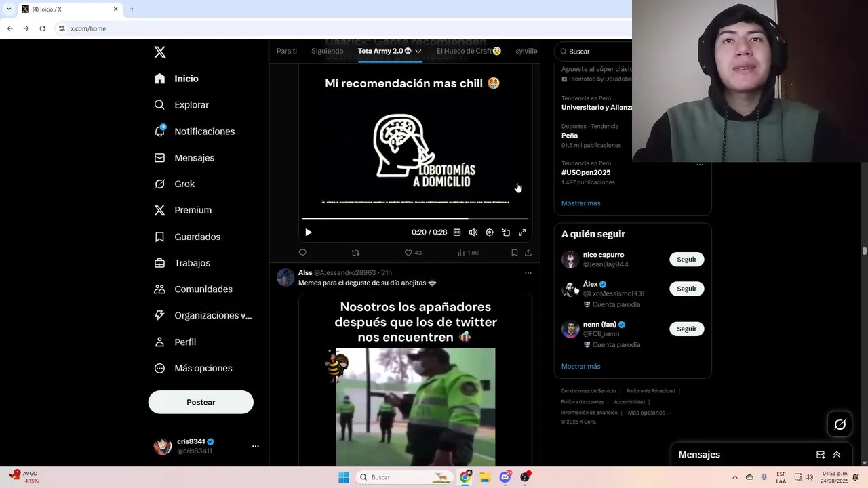Expand the Mensajes drawer
The width and height of the screenshot is (868, 488).
click(837, 455)
